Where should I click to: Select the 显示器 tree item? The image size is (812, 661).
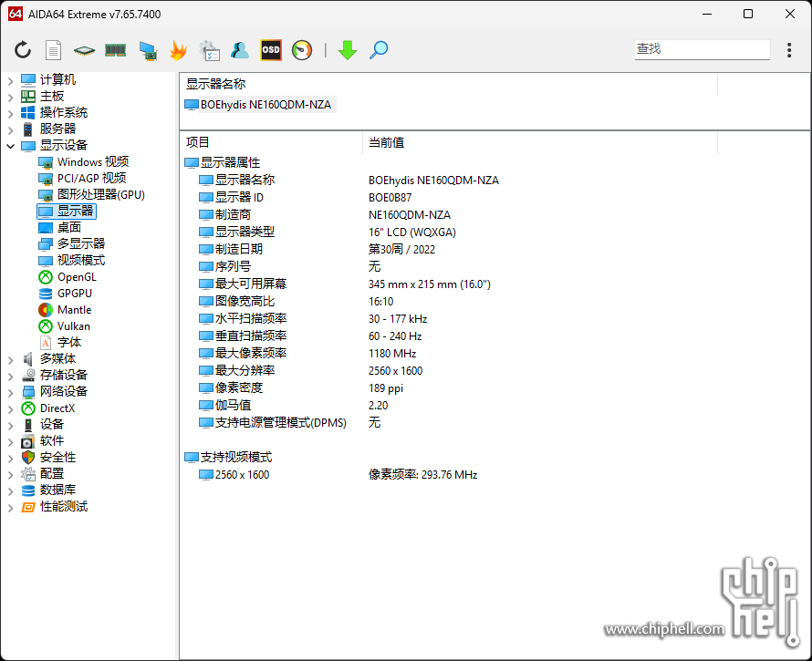click(67, 212)
